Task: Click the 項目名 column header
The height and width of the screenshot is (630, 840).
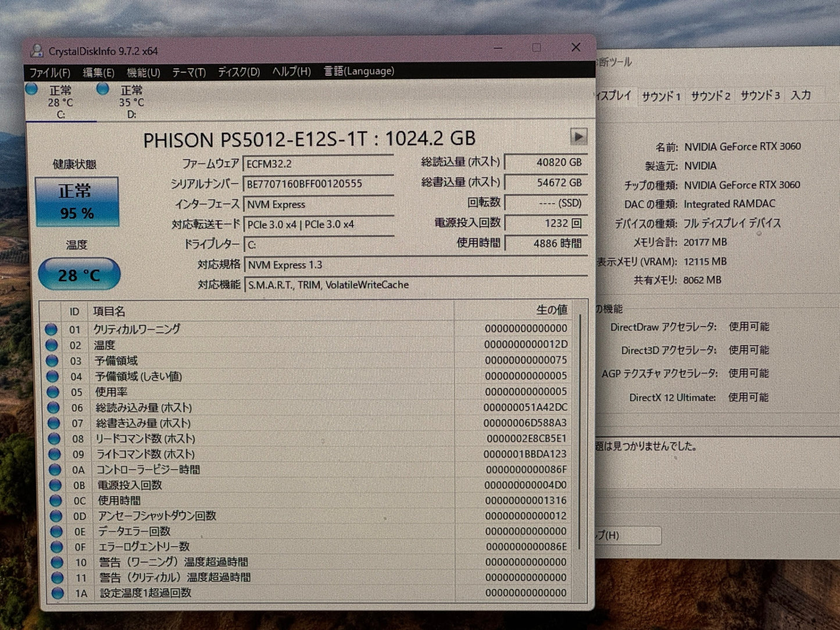Action: (270, 312)
